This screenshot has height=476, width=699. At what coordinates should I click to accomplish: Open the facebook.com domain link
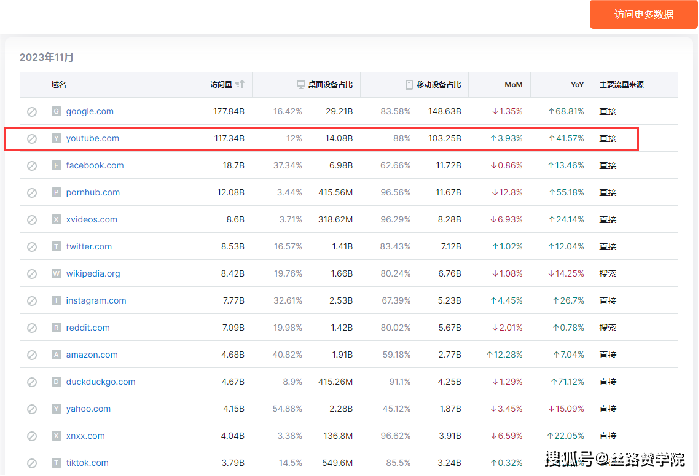pos(95,165)
